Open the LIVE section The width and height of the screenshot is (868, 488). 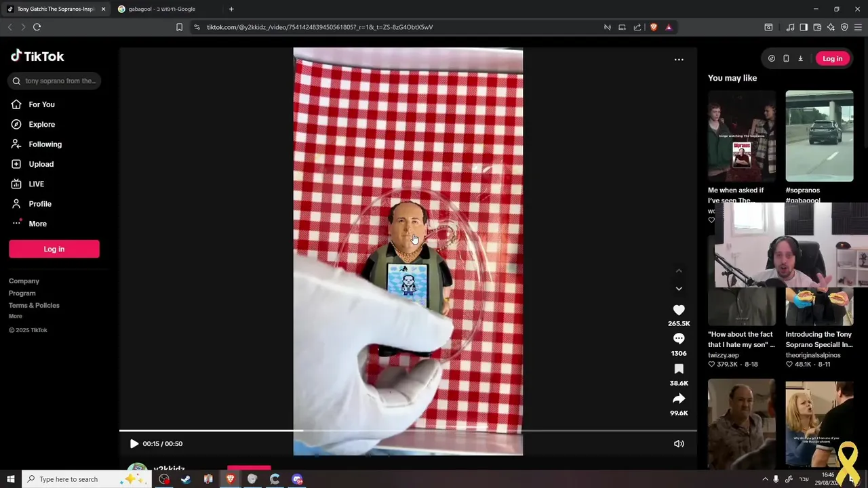(x=27, y=184)
